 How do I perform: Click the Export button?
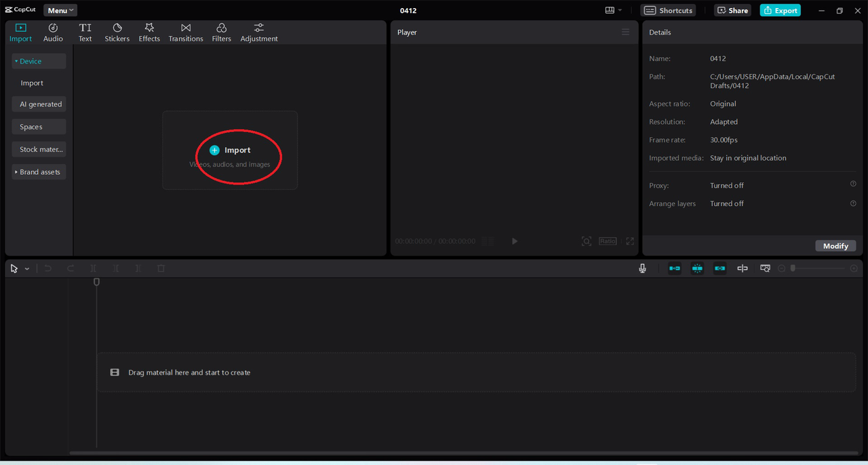780,10
